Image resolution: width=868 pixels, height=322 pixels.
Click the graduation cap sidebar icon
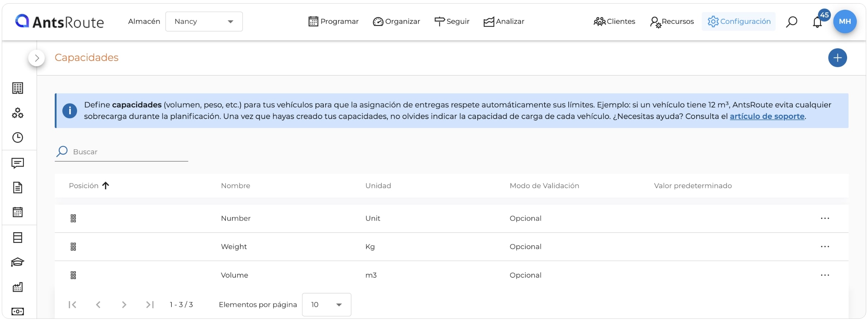(18, 262)
